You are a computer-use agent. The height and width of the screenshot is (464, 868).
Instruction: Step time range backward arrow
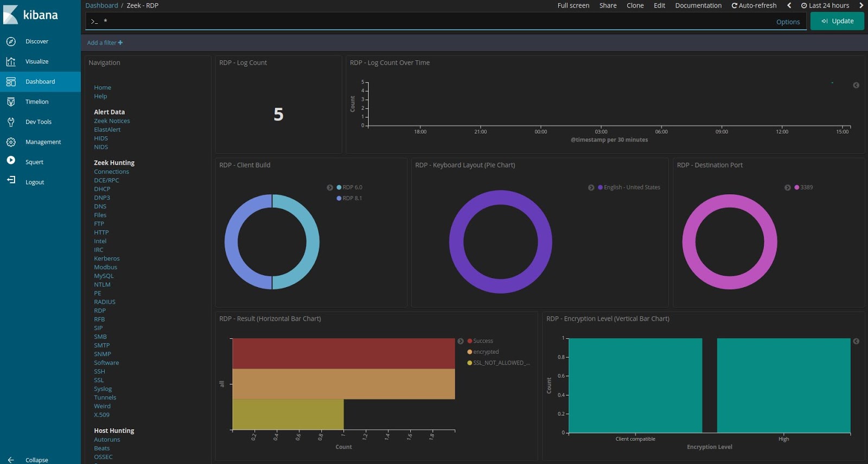[x=789, y=5]
